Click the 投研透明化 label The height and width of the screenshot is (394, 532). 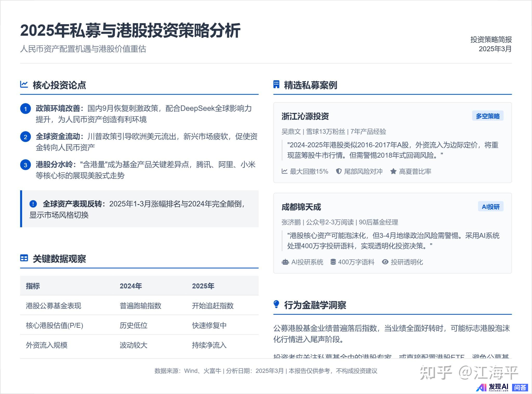[x=407, y=262]
